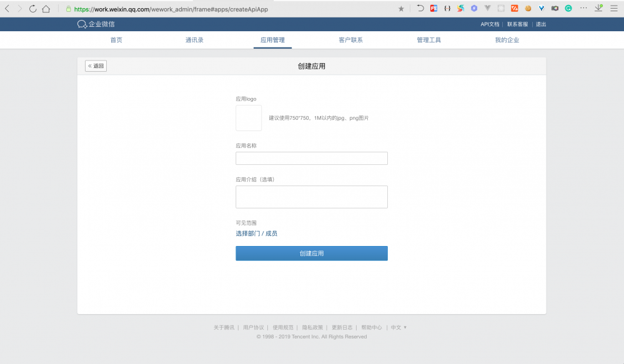Switch to the 通讯录 tab

[x=194, y=39]
